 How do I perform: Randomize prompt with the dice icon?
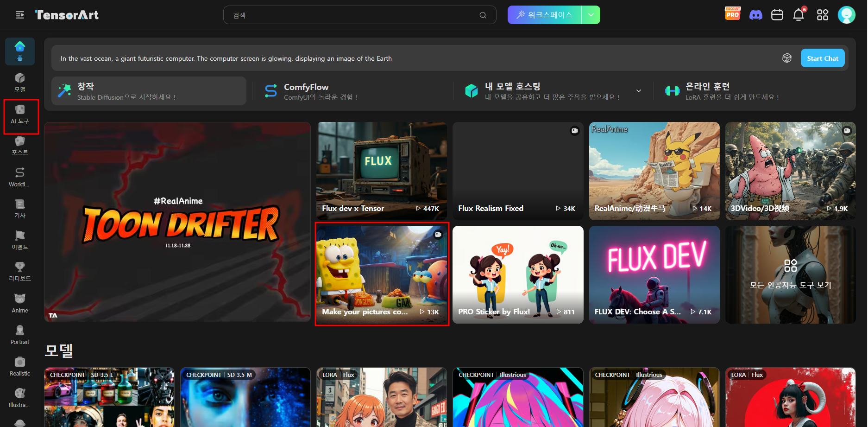(787, 58)
